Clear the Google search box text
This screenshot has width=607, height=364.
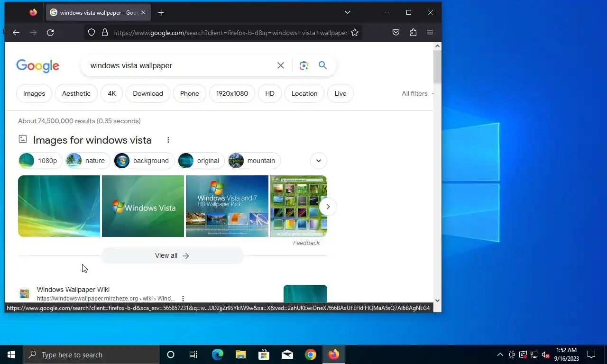[281, 65]
